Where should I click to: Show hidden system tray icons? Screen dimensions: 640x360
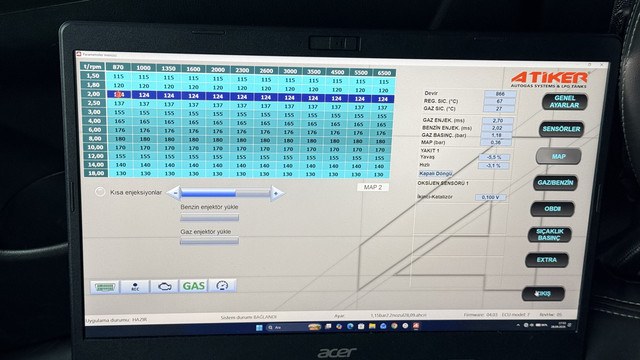[x=518, y=325]
